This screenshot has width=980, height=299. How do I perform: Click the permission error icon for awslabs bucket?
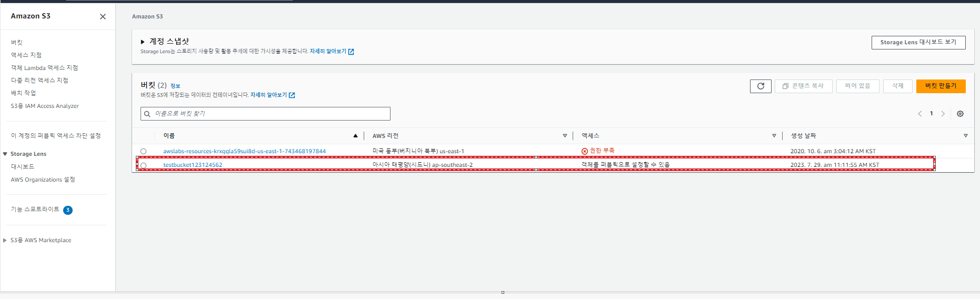(x=585, y=151)
